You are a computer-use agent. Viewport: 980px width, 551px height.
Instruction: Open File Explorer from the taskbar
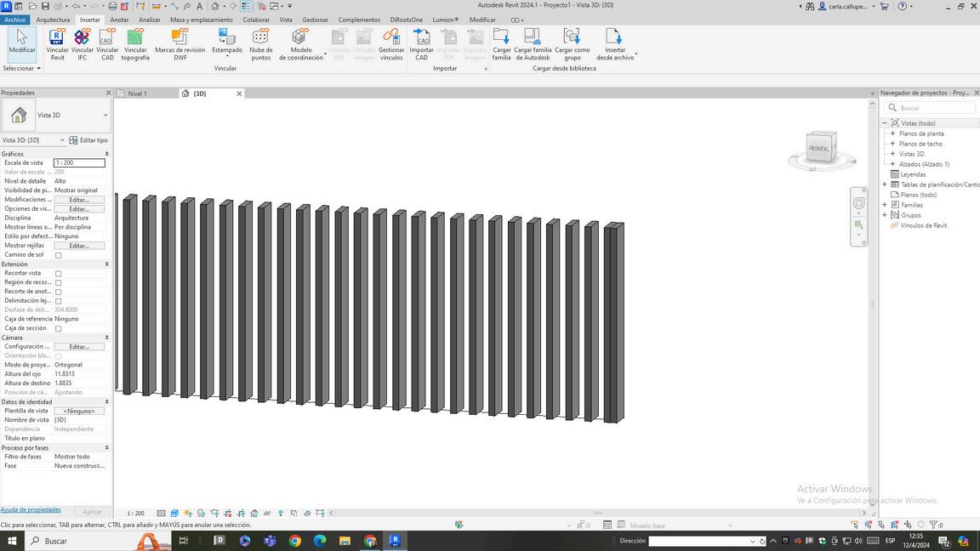tap(345, 541)
